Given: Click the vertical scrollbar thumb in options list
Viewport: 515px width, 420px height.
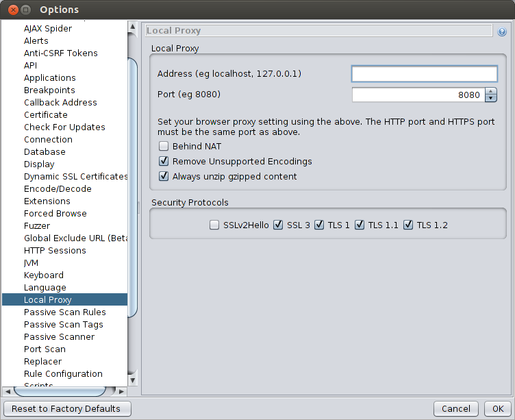Looking at the screenshot, I should tap(132, 187).
